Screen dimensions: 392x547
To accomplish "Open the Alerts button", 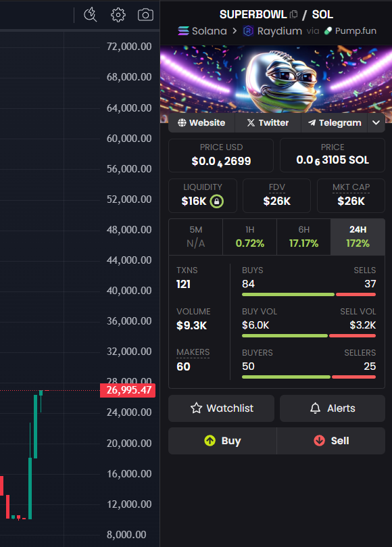I will point(333,408).
